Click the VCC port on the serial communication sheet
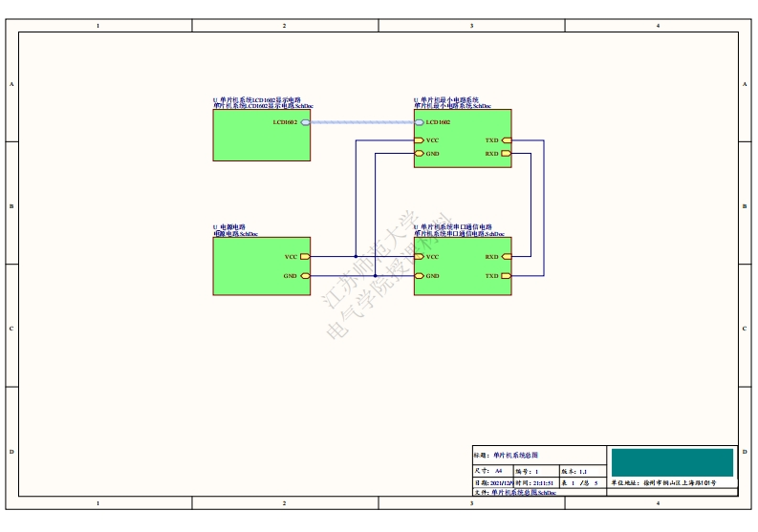Screen dimensions: 758x532 pyautogui.click(x=419, y=257)
